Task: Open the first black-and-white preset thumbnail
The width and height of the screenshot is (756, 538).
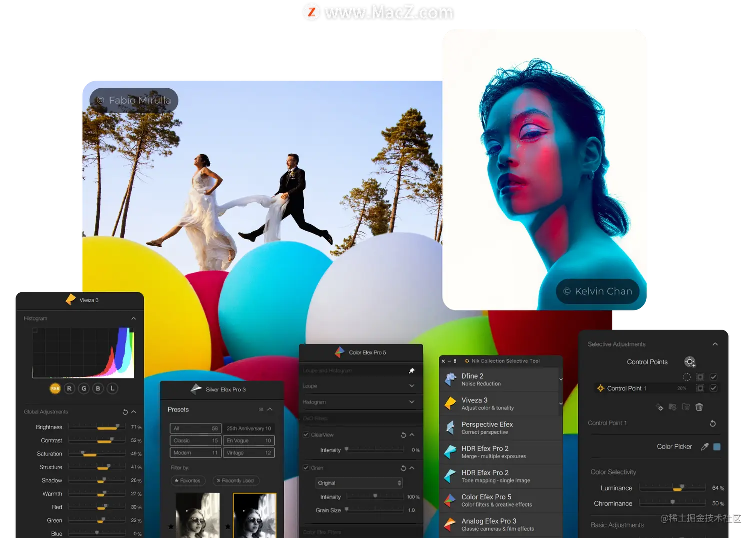Action: (x=198, y=515)
